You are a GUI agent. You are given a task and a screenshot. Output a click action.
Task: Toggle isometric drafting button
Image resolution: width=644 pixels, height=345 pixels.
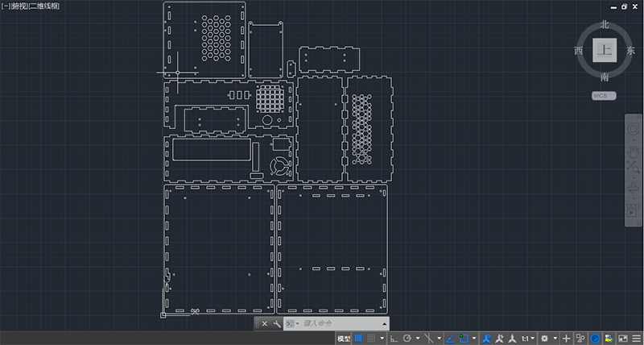428,339
